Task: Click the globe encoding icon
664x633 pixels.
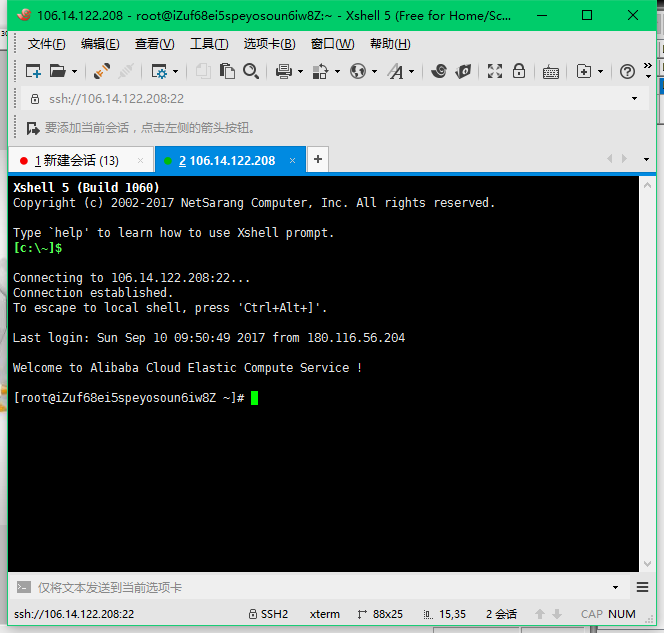Action: point(358,71)
